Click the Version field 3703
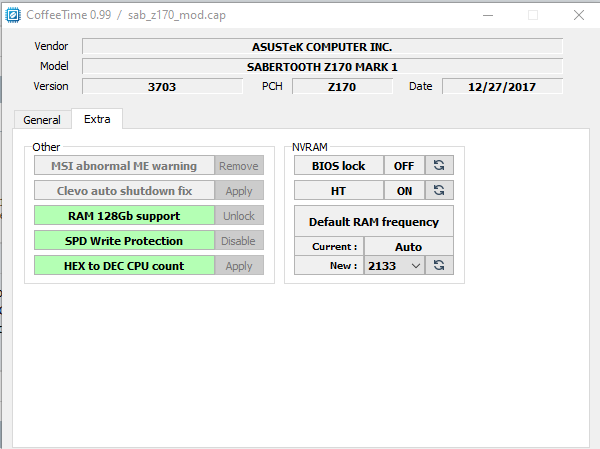 coord(162,86)
